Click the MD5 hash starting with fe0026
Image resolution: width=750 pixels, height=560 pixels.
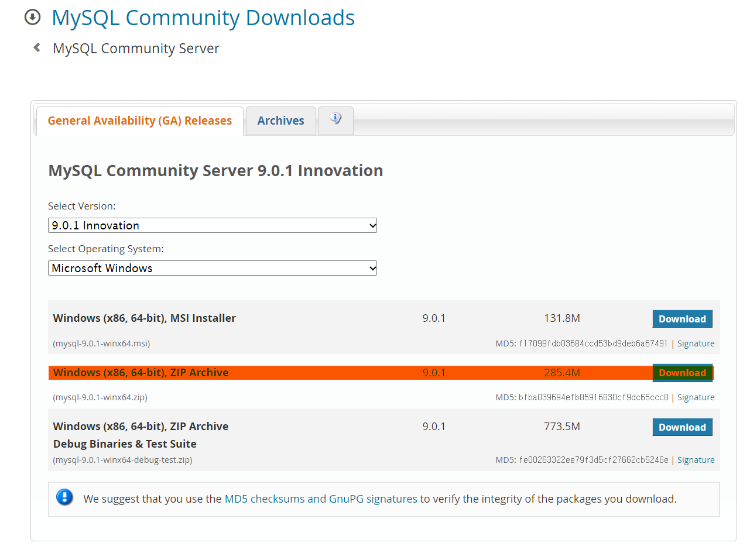click(x=593, y=460)
